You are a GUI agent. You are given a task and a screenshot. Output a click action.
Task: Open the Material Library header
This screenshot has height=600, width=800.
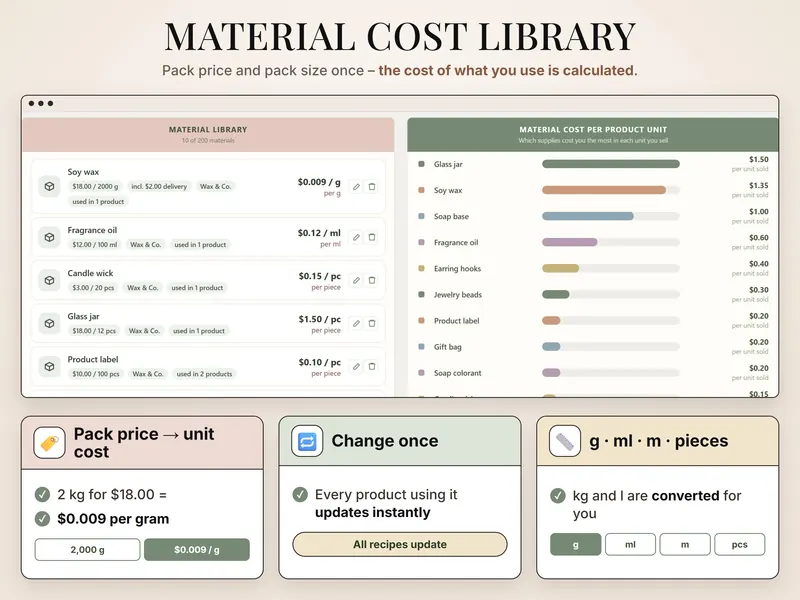(x=208, y=135)
